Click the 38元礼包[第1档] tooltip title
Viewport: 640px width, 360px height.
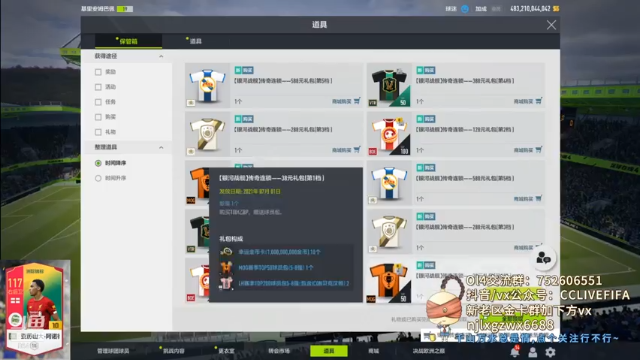tap(271, 178)
